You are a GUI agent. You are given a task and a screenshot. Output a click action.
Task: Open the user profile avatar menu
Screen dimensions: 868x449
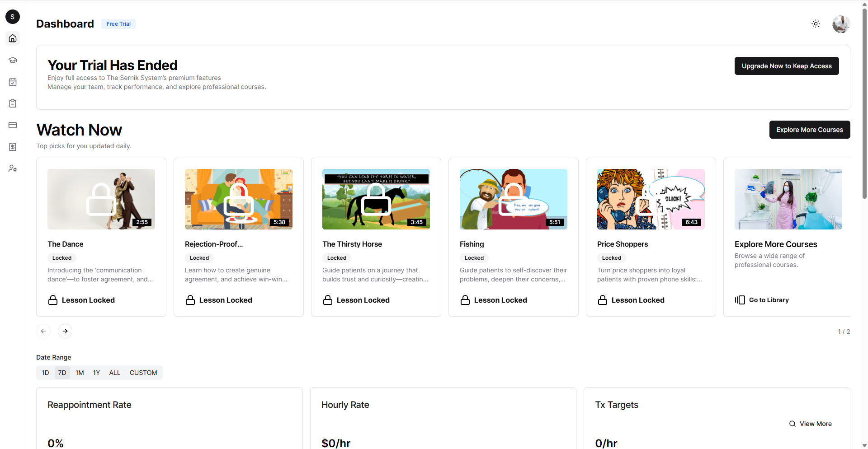pos(841,24)
